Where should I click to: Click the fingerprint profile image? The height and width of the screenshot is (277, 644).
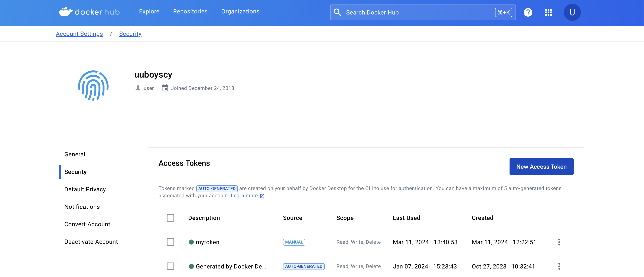[93, 85]
